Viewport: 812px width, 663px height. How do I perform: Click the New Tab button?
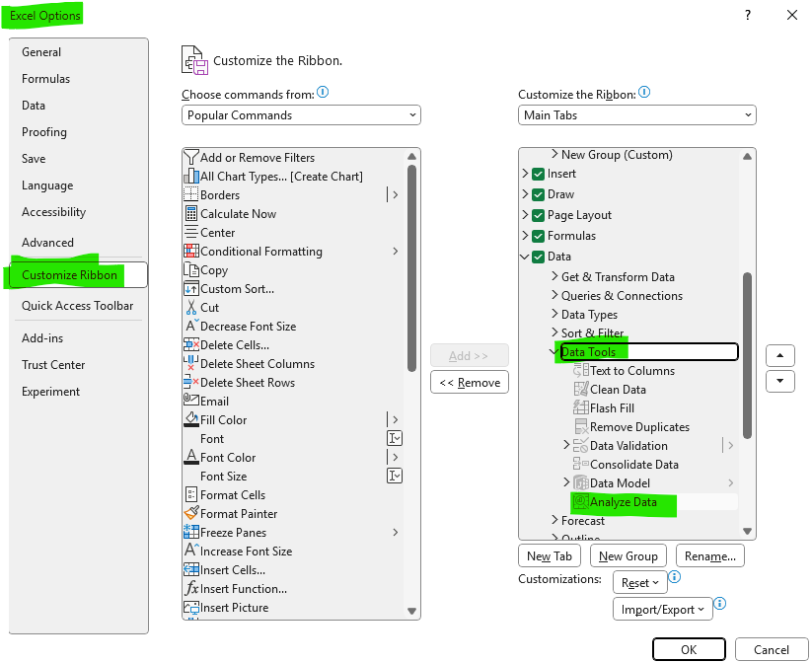pyautogui.click(x=549, y=555)
